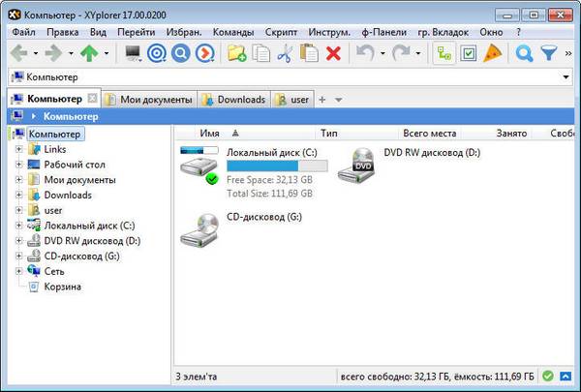Screen dimensions: 581x392
Task: Expand the Downloads tree node
Action: click(18, 195)
